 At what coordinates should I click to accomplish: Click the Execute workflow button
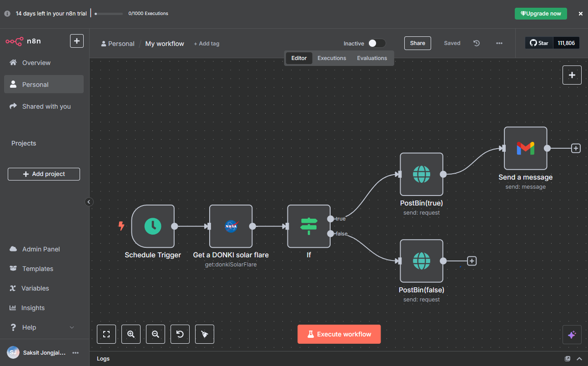(x=339, y=334)
